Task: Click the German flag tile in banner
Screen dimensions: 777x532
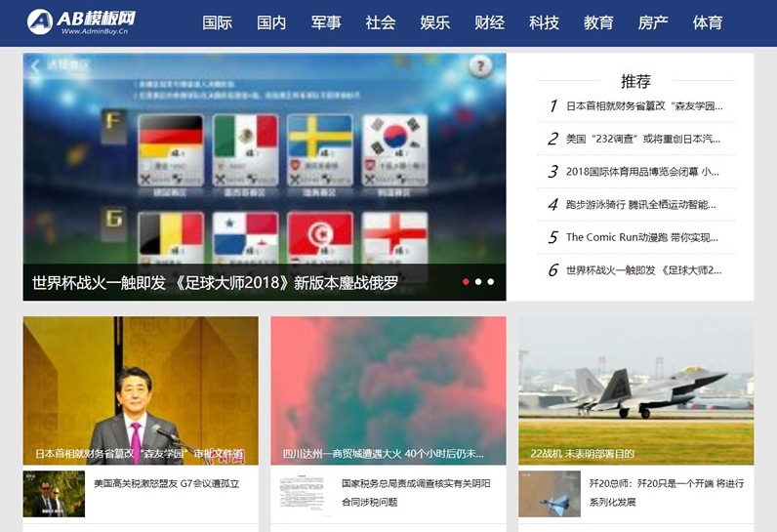Action: [171, 150]
